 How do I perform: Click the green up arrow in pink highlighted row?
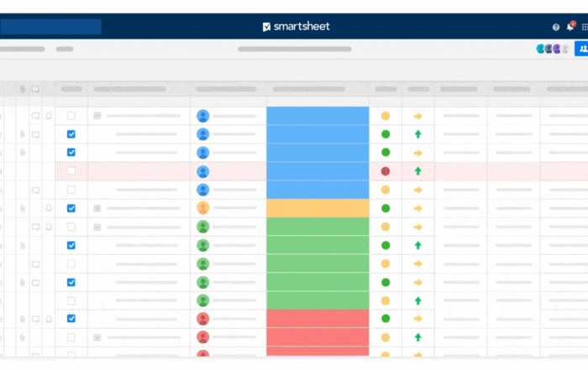coord(417,171)
